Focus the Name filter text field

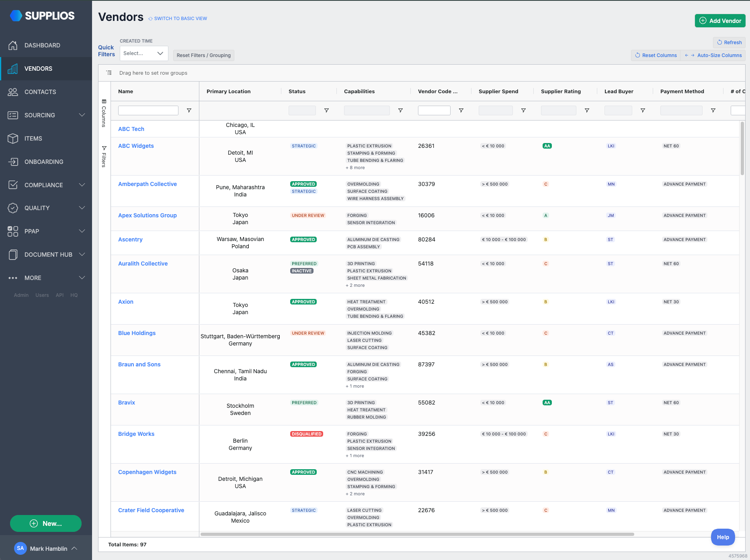pyautogui.click(x=148, y=110)
